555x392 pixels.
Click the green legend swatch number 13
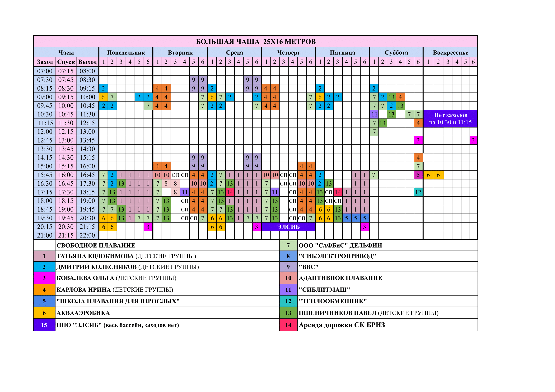pyautogui.click(x=288, y=313)
